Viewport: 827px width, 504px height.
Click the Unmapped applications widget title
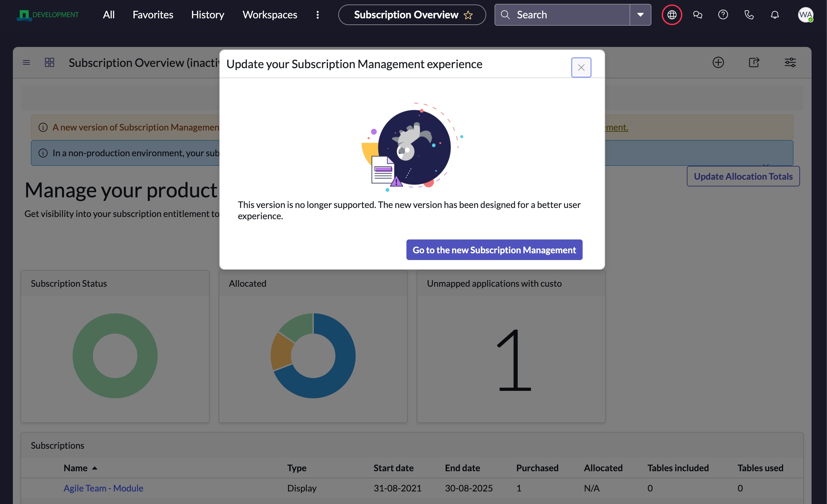click(x=494, y=283)
